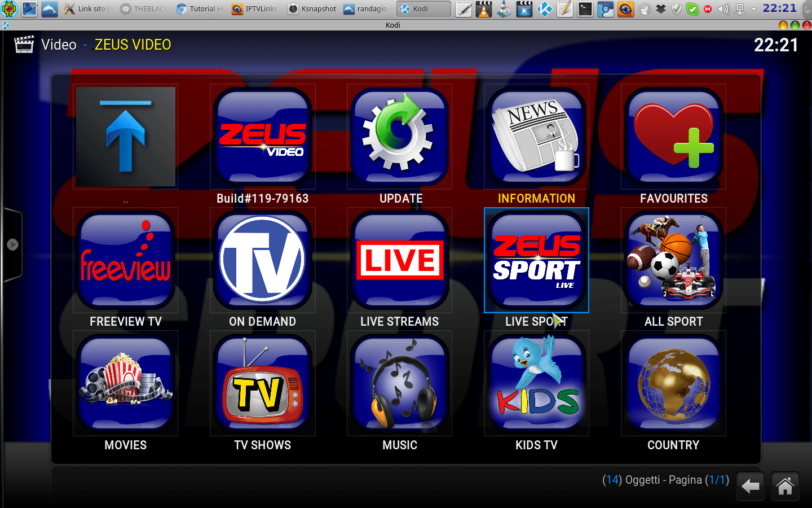The width and height of the screenshot is (812, 508).
Task: Click the ALL SPORT label text
Action: click(674, 322)
